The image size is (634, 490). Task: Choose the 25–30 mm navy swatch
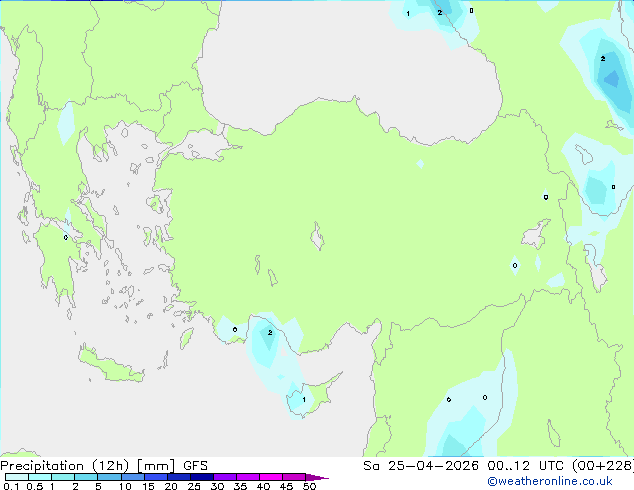[x=202, y=477]
